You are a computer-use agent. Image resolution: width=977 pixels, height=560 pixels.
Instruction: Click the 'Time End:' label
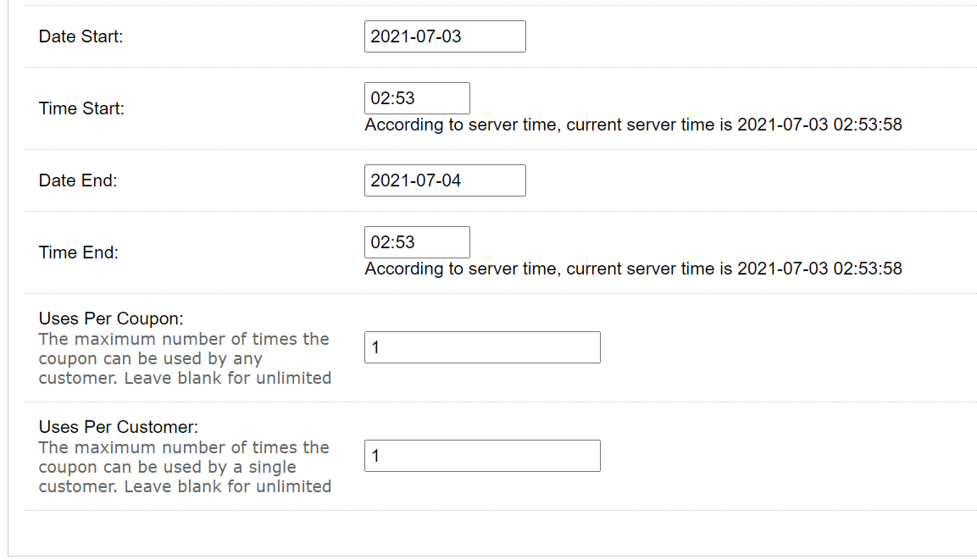(79, 252)
